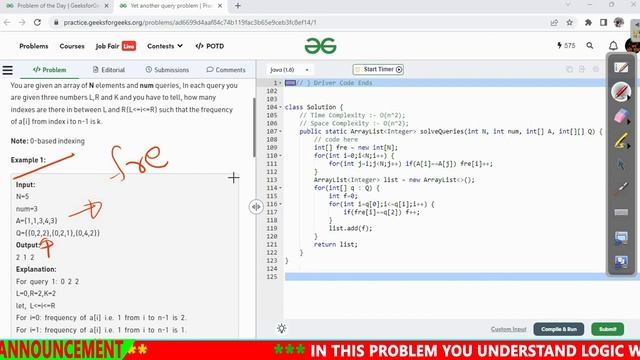The width and height of the screenshot is (640, 360).
Task: Click the 'A={1,1,3,4,3}' input line
Action: (37, 221)
